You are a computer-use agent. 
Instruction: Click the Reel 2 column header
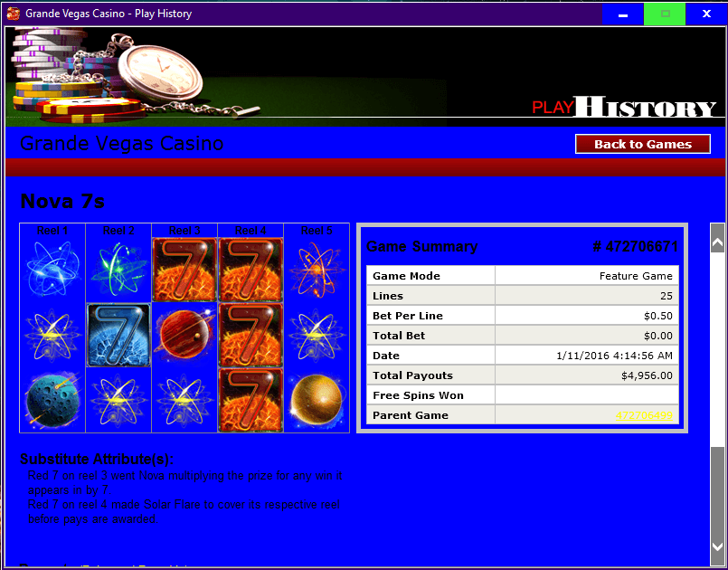coord(118,231)
